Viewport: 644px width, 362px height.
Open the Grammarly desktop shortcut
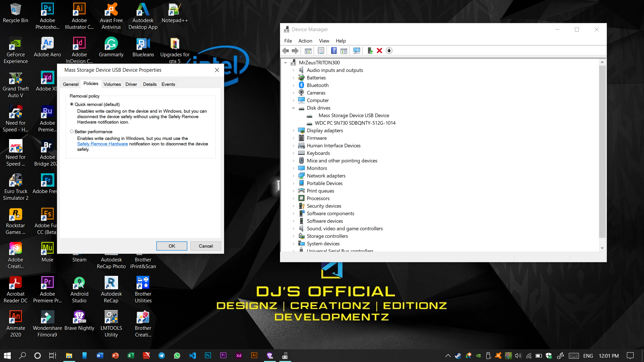111,48
